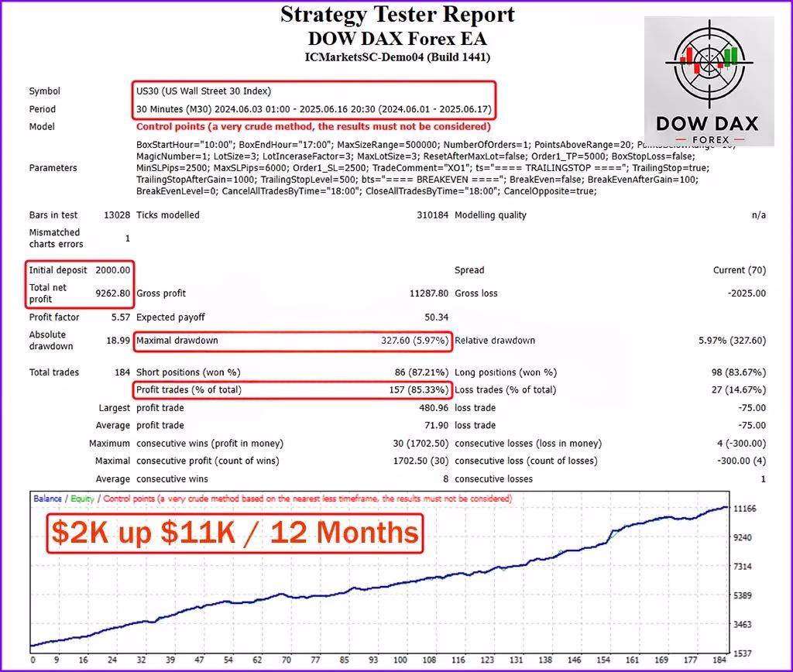Viewport: 793px width, 672px height.
Task: Select the DOW DAX Forex EA heading
Action: tap(397, 37)
